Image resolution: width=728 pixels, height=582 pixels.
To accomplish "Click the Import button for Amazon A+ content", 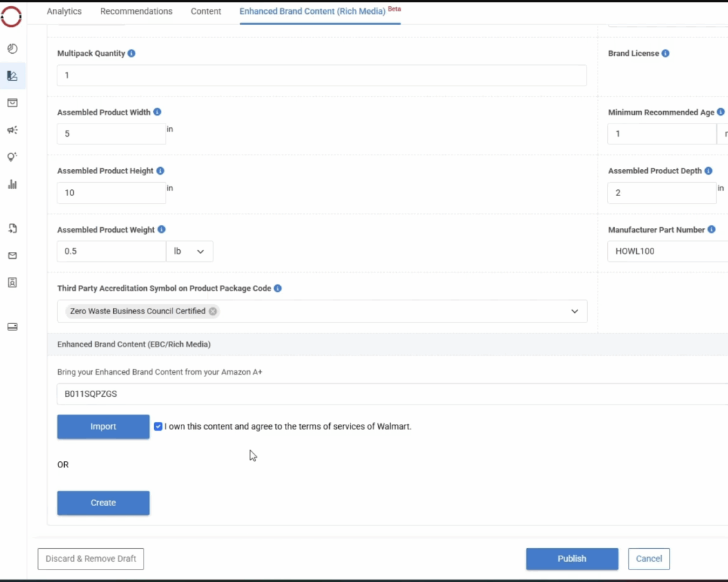I will click(x=103, y=427).
